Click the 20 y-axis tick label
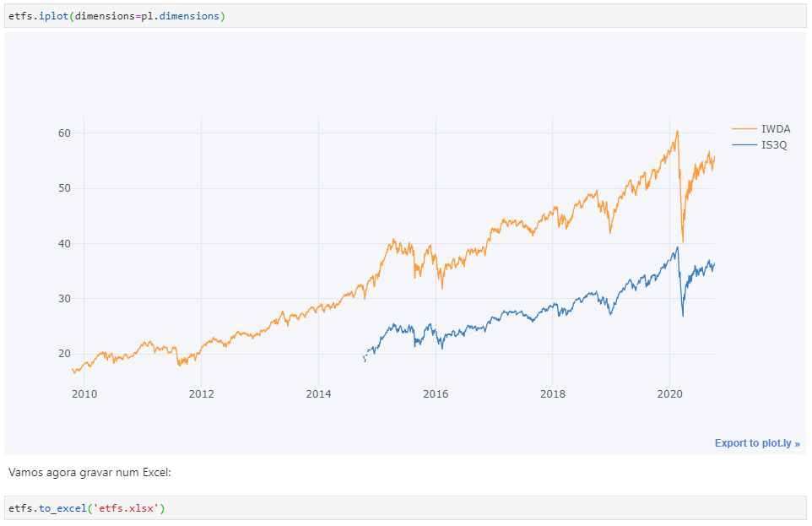The width and height of the screenshot is (812, 526). pos(65,354)
